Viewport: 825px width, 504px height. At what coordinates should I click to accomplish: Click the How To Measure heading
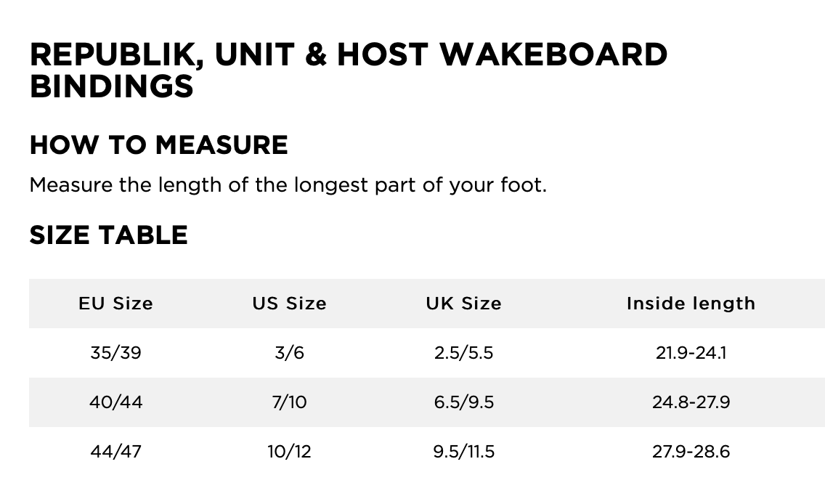pyautogui.click(x=158, y=145)
